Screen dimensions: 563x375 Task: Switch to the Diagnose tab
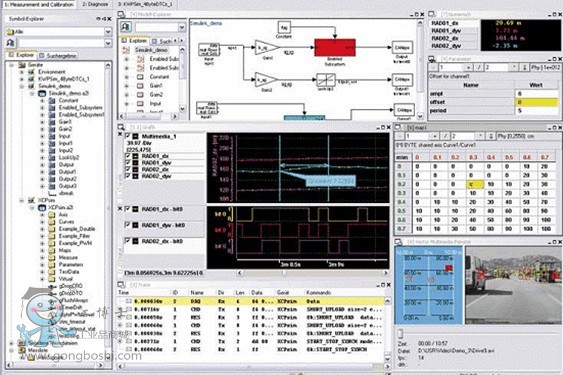click(95, 4)
